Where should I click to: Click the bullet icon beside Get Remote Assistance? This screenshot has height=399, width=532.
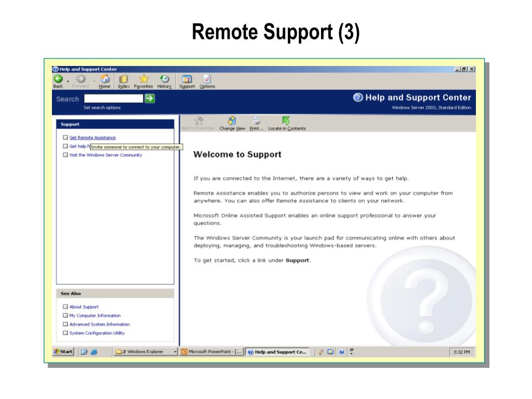pyautogui.click(x=65, y=137)
